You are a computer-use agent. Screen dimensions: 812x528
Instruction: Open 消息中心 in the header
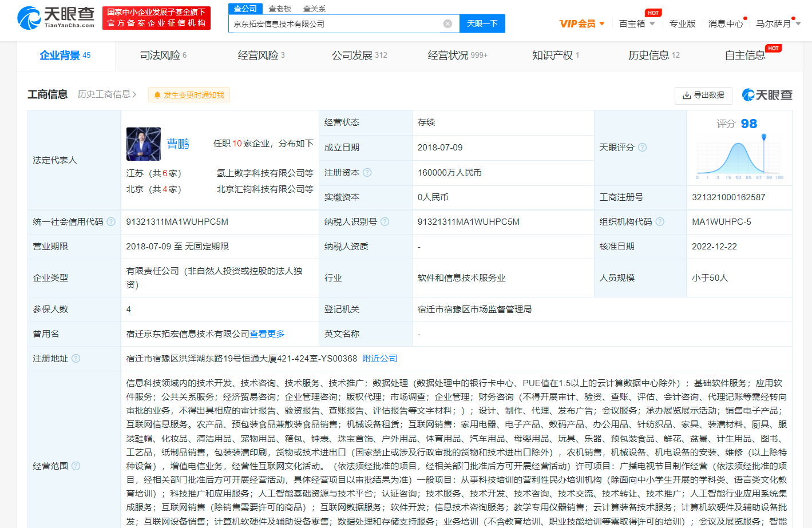click(726, 24)
